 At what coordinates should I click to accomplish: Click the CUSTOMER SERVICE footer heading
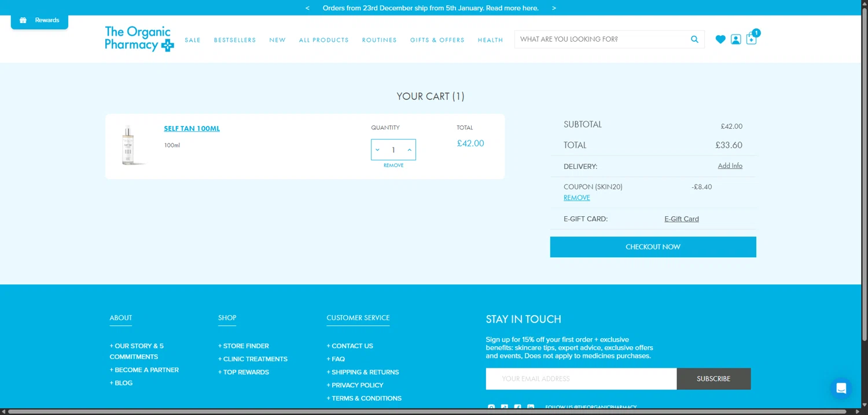358,318
